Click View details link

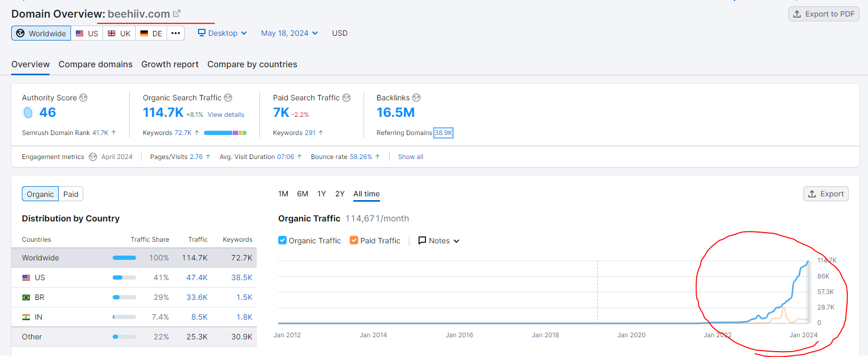(x=226, y=115)
